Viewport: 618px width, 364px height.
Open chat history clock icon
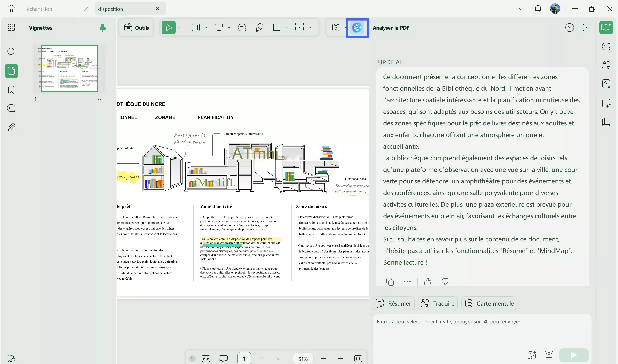[x=569, y=27]
